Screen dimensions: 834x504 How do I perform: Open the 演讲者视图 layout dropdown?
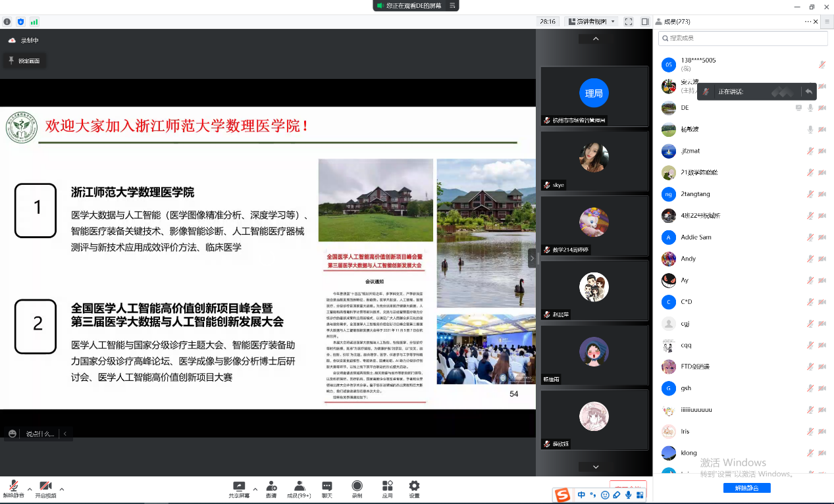coord(592,22)
